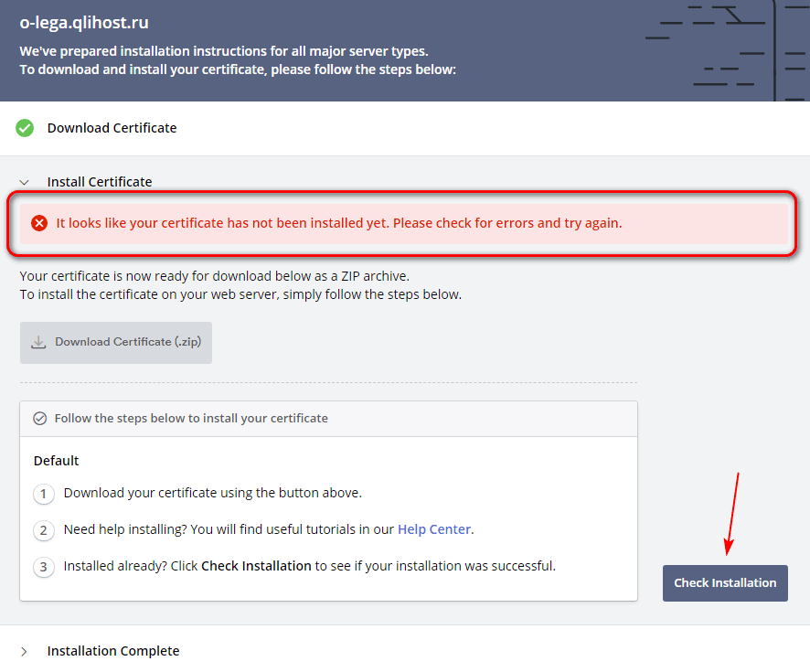Click step number 2 circle
The height and width of the screenshot is (672, 810).
coord(43,530)
